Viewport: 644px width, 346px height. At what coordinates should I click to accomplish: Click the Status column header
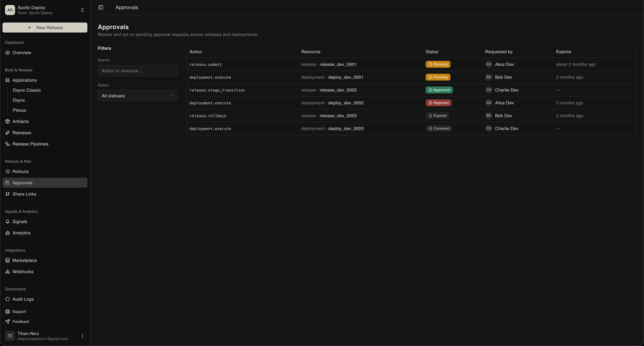click(x=432, y=52)
